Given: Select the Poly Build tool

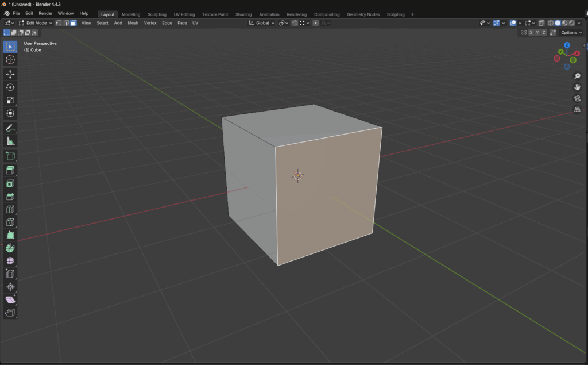Looking at the screenshot, I should coord(10,235).
